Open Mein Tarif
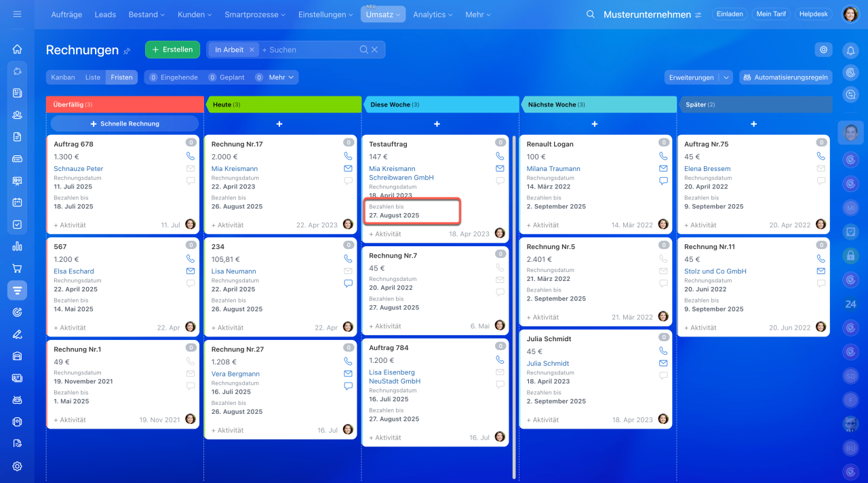The image size is (868, 483). pyautogui.click(x=770, y=14)
